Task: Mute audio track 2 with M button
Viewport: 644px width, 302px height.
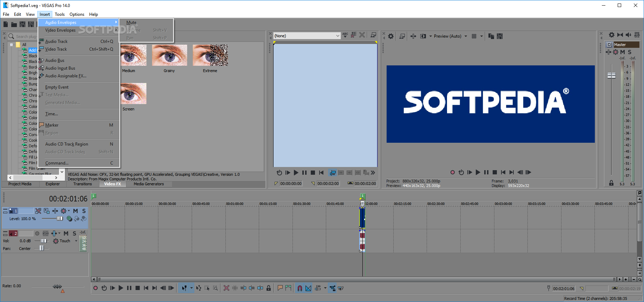Action: pos(66,233)
